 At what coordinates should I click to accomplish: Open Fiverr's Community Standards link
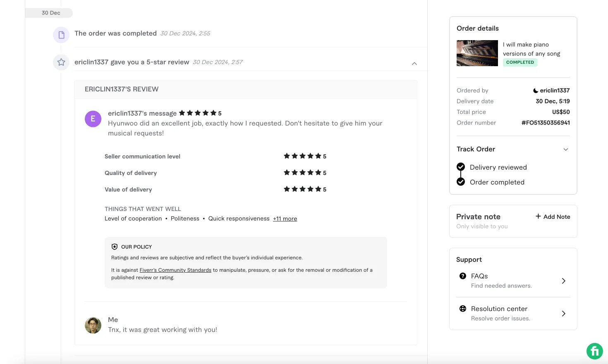(x=175, y=270)
